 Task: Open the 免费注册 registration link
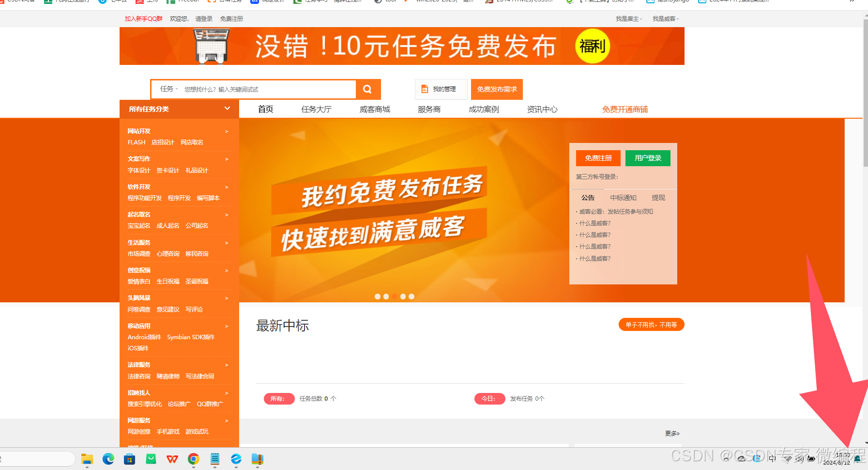tap(598, 157)
